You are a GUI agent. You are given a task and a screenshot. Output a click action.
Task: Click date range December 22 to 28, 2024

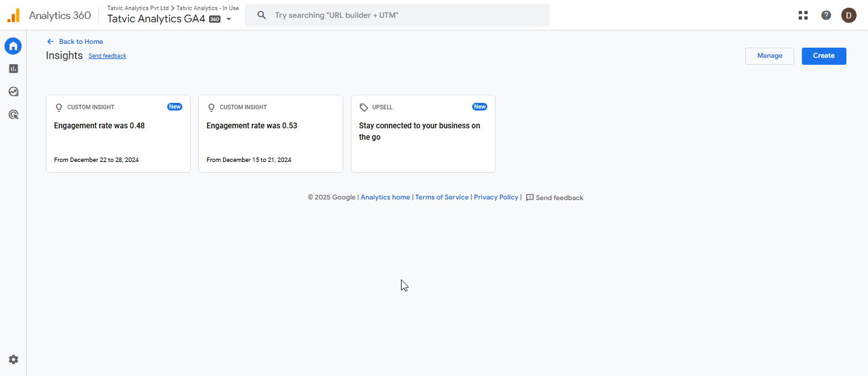pos(97,160)
